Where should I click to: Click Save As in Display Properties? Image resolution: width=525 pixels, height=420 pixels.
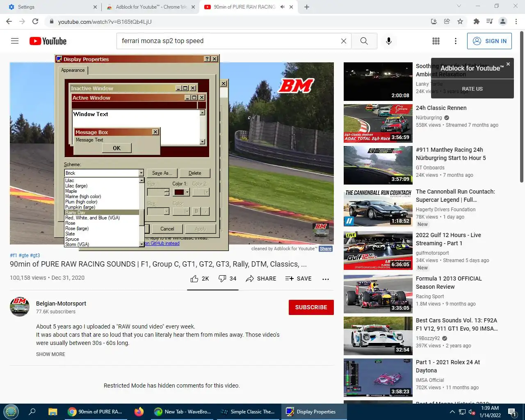pyautogui.click(x=162, y=173)
